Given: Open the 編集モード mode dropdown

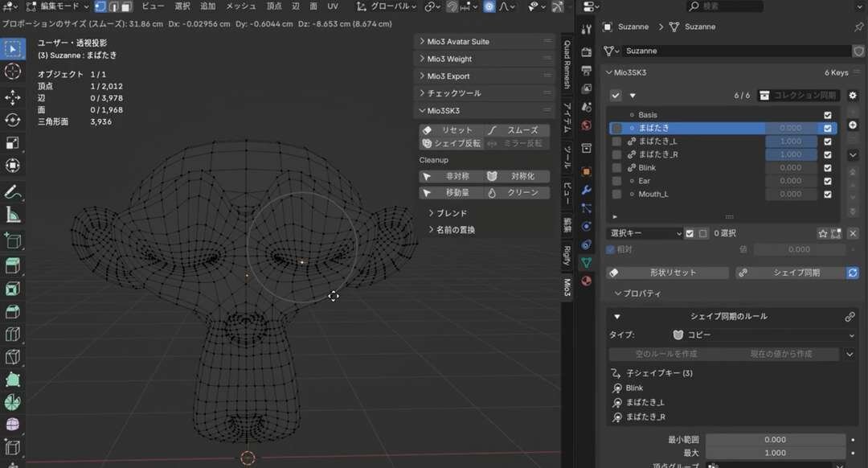Looking at the screenshot, I should click(58, 6).
